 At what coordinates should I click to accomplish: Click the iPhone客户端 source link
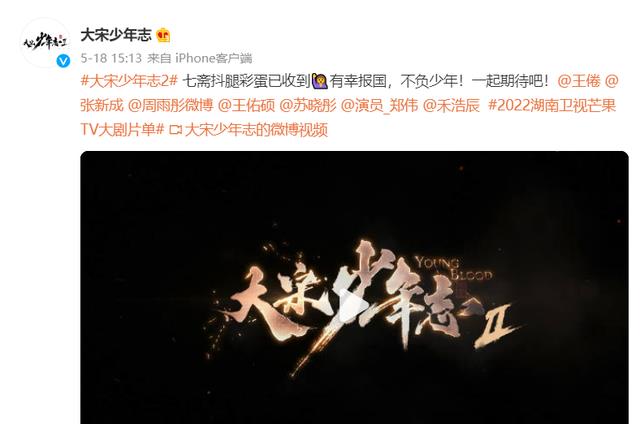coord(213,58)
